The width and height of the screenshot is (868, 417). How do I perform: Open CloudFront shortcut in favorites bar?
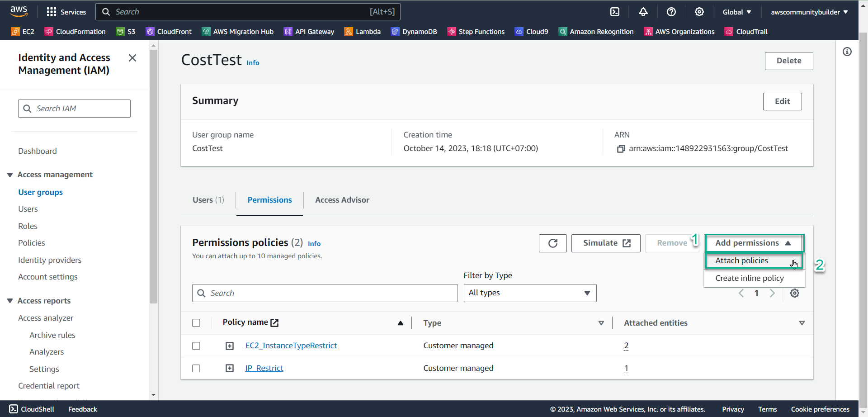[169, 31]
